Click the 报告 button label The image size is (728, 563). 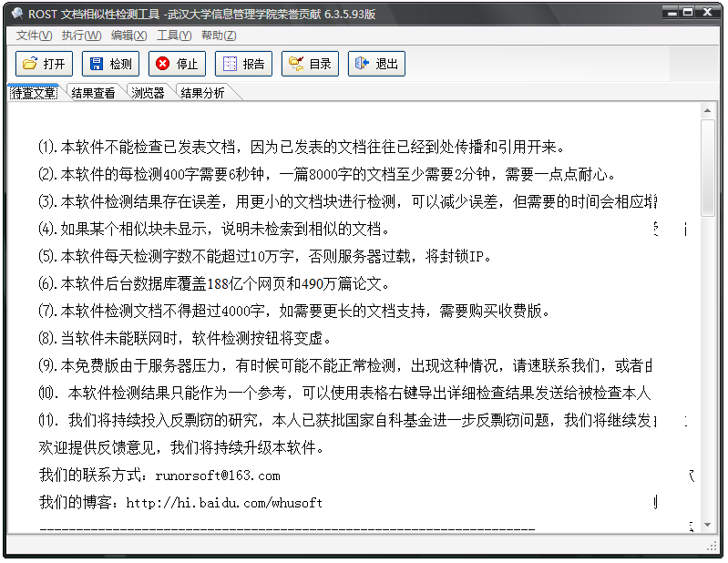point(253,64)
